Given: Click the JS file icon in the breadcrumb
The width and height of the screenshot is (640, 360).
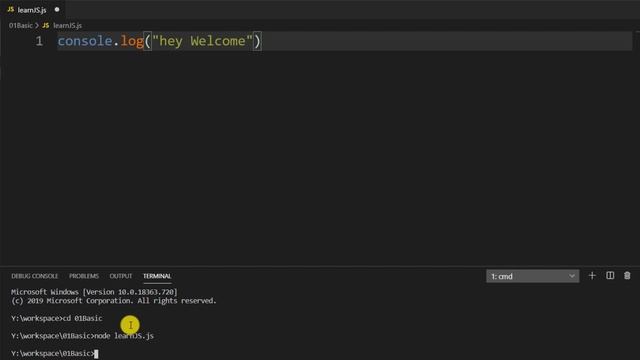Looking at the screenshot, I should click(x=46, y=25).
